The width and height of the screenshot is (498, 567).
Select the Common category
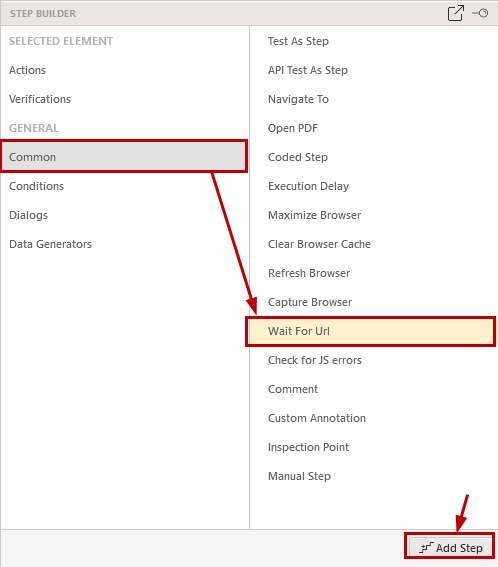tap(124, 157)
